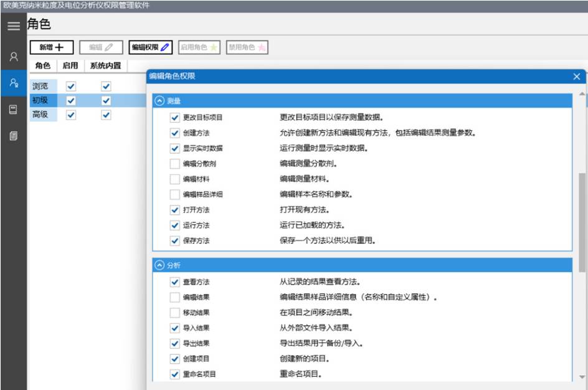
Task: Enable the 编辑材料 permission
Action: tap(175, 179)
